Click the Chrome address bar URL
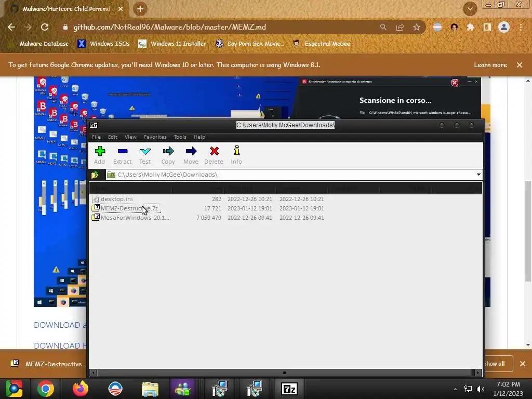Viewport: 532px width, 399px height. point(170,27)
